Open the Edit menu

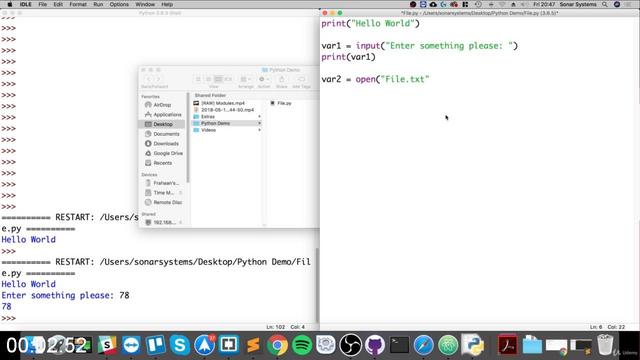pos(58,4)
